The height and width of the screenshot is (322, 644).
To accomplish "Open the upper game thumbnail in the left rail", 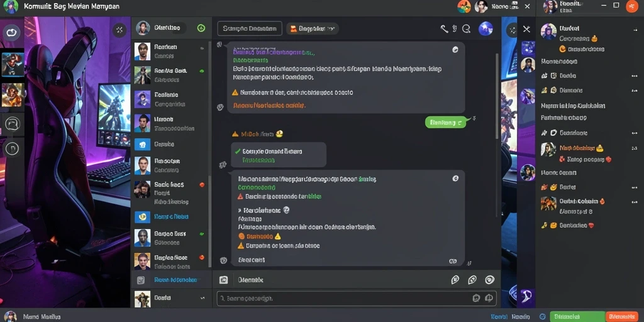I will coord(13,64).
